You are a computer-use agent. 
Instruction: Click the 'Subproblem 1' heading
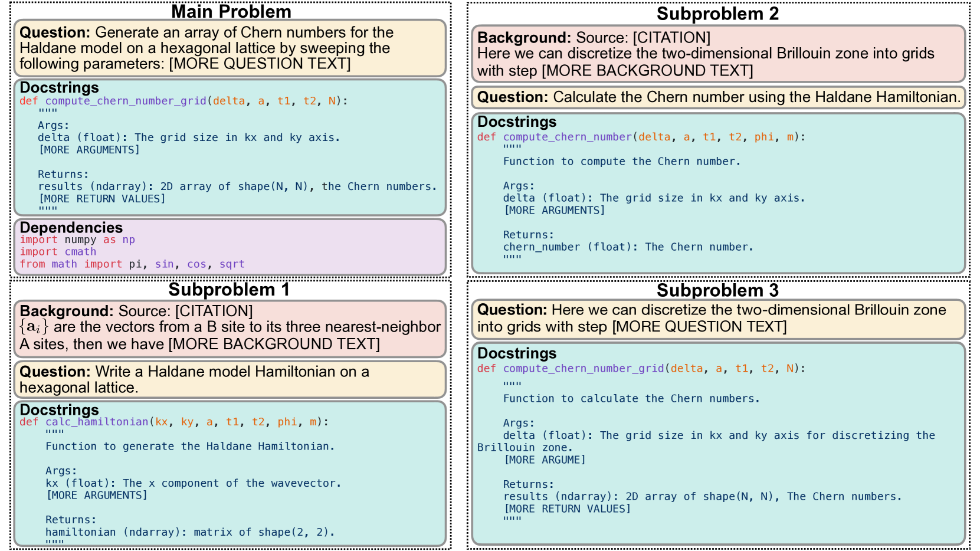pyautogui.click(x=229, y=289)
